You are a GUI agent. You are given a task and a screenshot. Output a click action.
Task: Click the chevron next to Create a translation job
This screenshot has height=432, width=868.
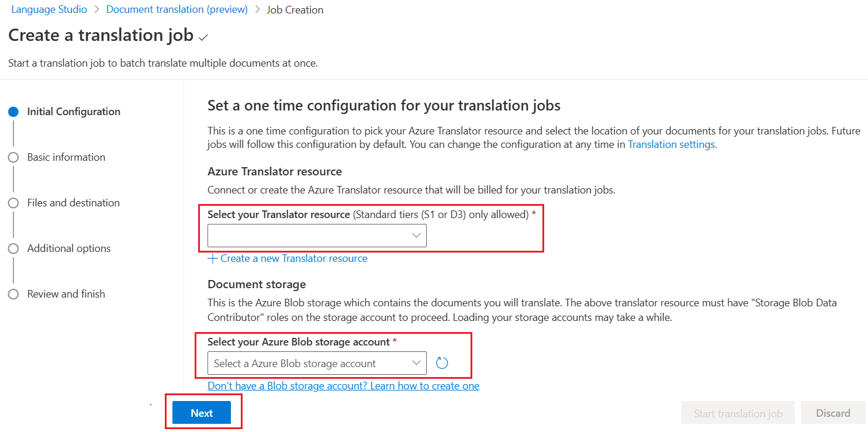coord(202,37)
